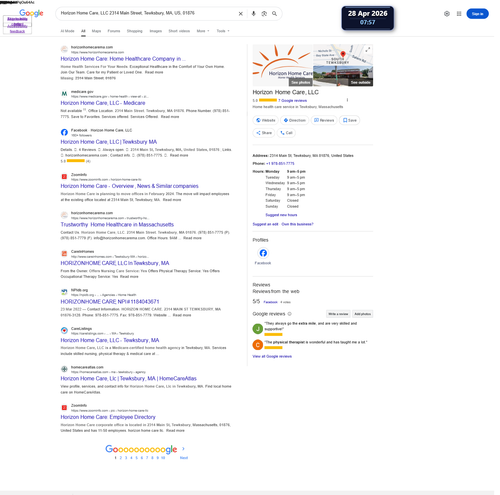Switch to the Images tab
This screenshot has width=500, height=495.
156,31
